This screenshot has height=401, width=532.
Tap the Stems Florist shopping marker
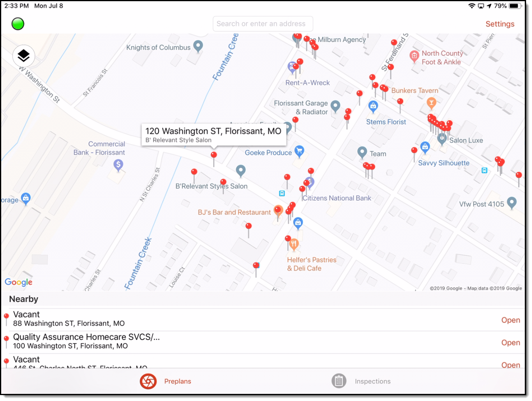coord(373,106)
